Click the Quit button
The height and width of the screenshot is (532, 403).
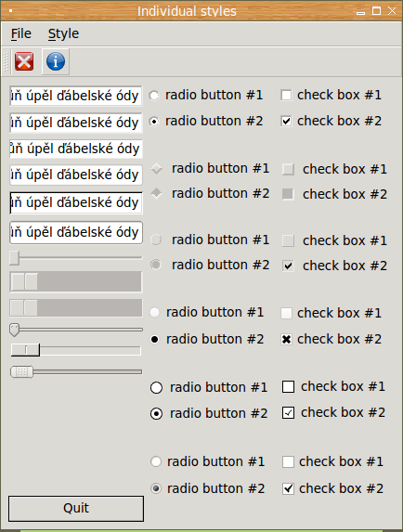(x=76, y=509)
